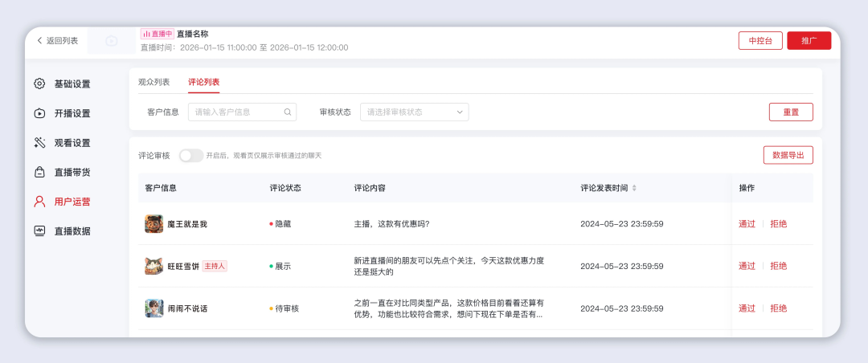Select the 评论列表 tab
The height and width of the screenshot is (363, 868).
[x=203, y=82]
